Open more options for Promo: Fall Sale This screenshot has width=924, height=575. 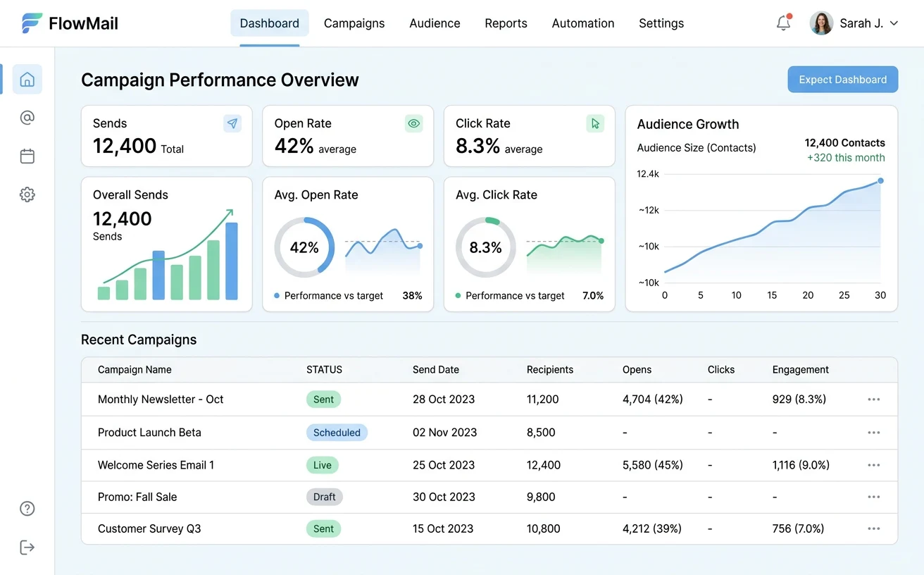[874, 497]
